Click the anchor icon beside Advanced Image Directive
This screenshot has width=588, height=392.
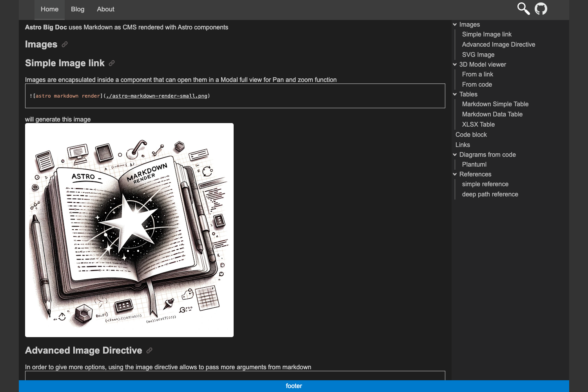tap(149, 350)
